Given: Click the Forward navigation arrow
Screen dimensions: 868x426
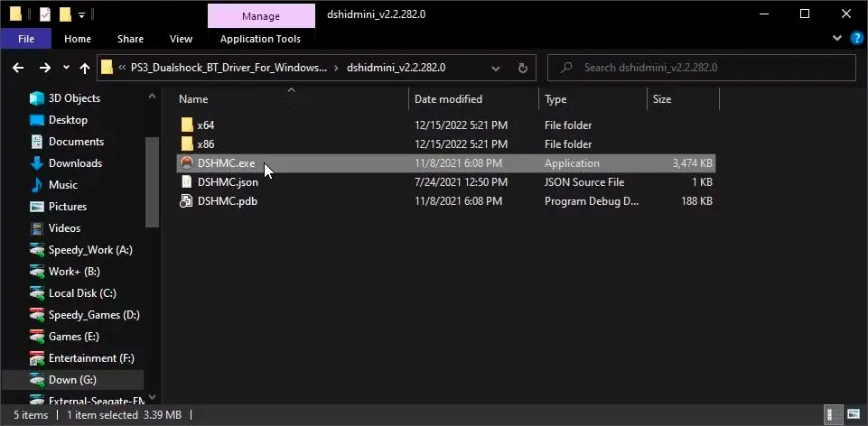Looking at the screenshot, I should [45, 68].
